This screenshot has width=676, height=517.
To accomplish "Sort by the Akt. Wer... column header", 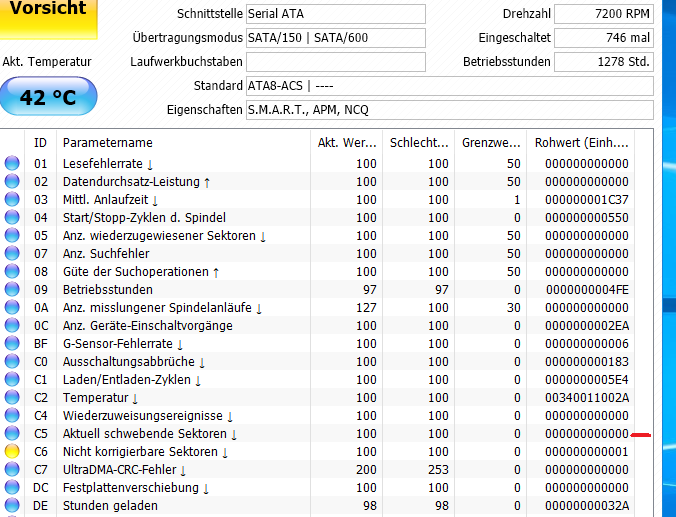I will click(346, 143).
